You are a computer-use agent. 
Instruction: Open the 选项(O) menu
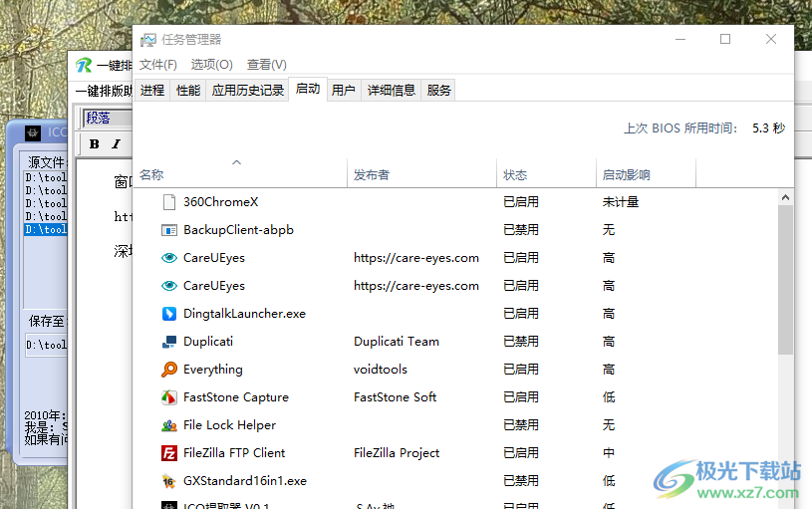click(211, 64)
